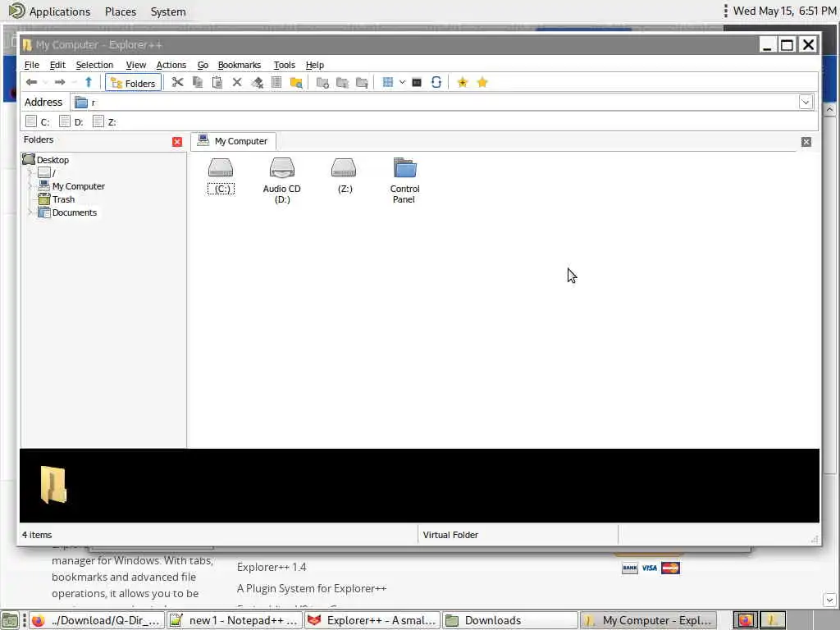This screenshot has width=840, height=630.
Task: Select the (Z:) drive icon
Action: (345, 176)
